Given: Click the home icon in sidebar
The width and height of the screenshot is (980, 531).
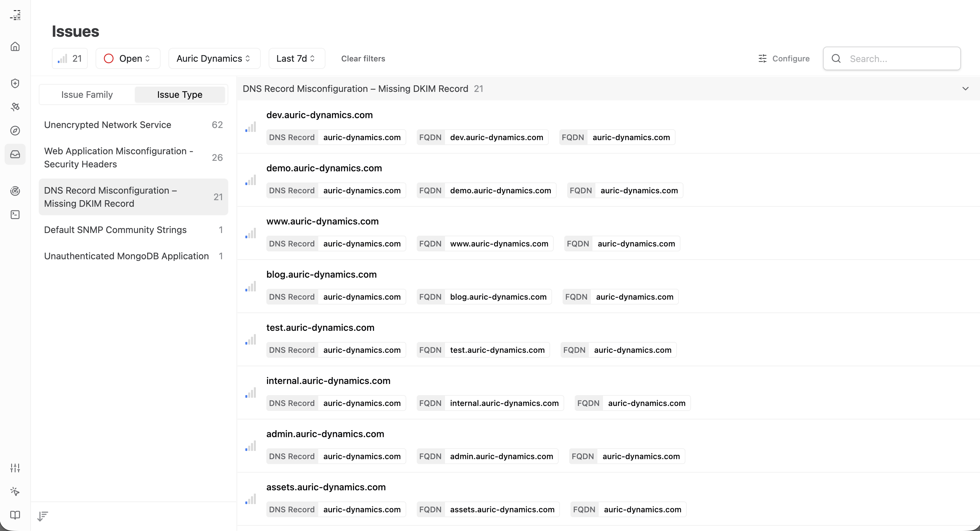Looking at the screenshot, I should point(15,46).
